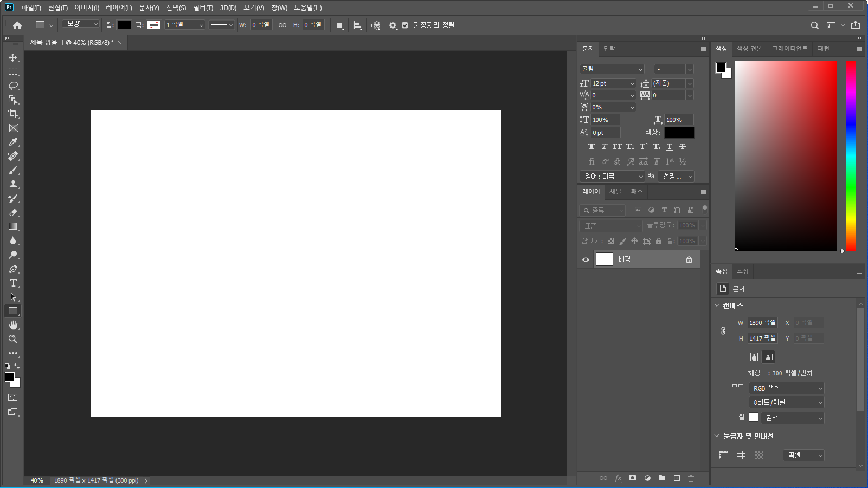Toggle visibility of 배경 layer
This screenshot has width=868, height=488.
click(586, 259)
